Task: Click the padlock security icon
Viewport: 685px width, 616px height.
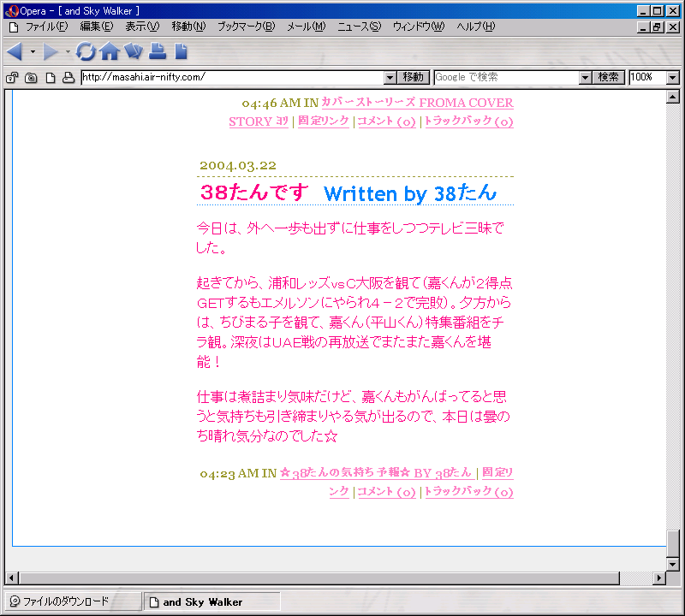Action: coord(12,78)
